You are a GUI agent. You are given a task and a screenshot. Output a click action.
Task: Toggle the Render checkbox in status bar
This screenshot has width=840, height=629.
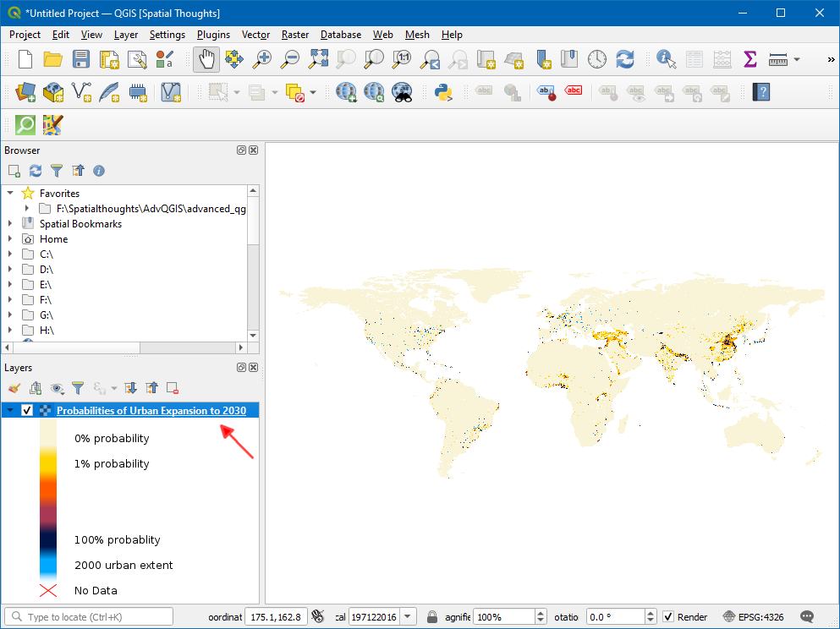[x=668, y=617]
